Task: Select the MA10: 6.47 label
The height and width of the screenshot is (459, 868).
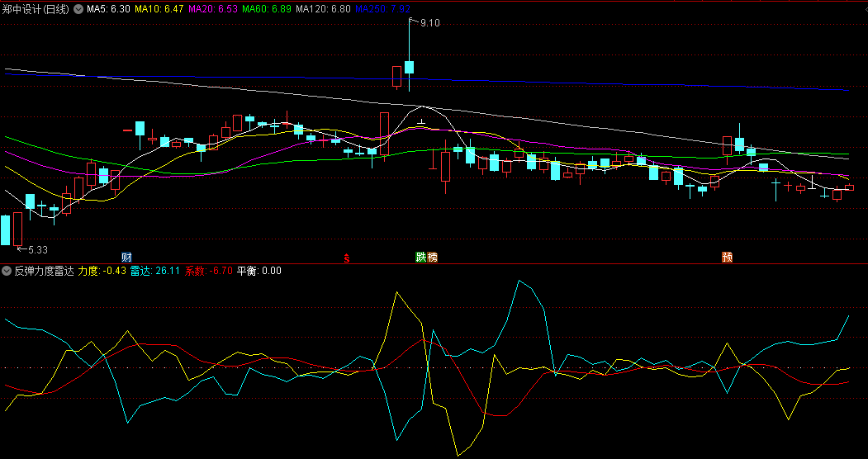Action: click(x=159, y=9)
